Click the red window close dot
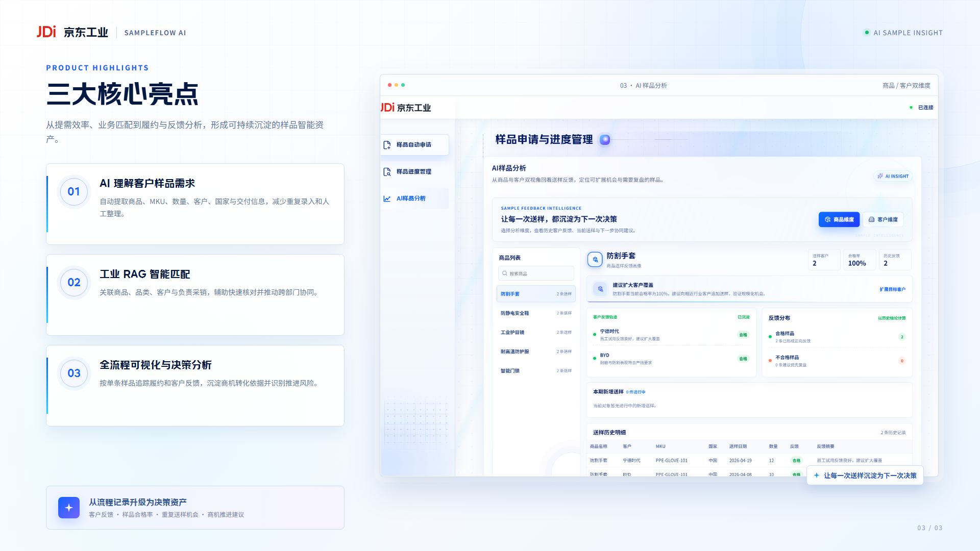The width and height of the screenshot is (980, 551). click(389, 85)
